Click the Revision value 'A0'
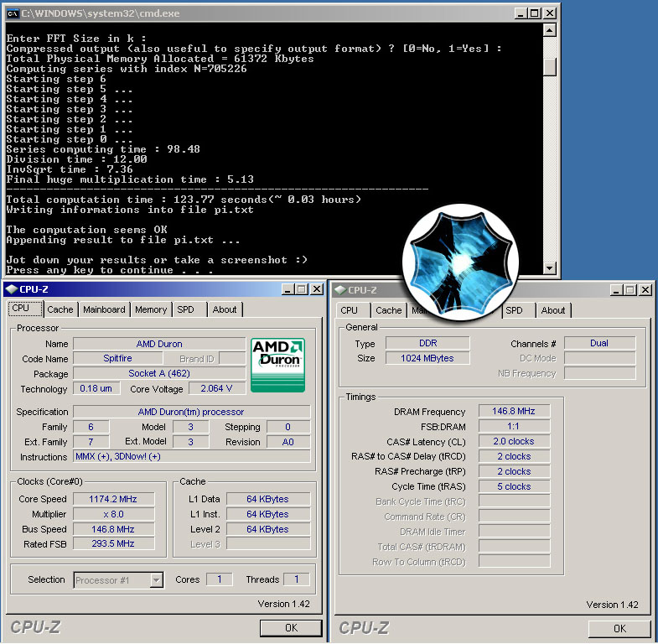 click(288, 442)
